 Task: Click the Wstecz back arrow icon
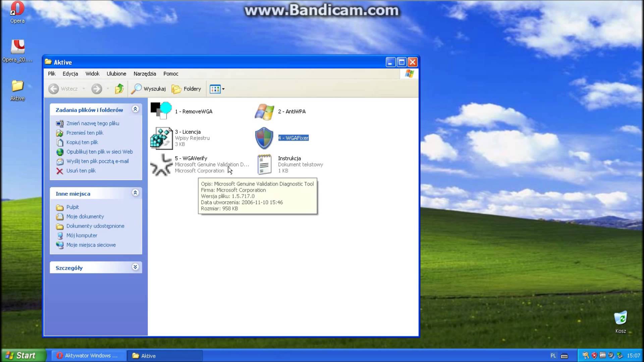[54, 89]
